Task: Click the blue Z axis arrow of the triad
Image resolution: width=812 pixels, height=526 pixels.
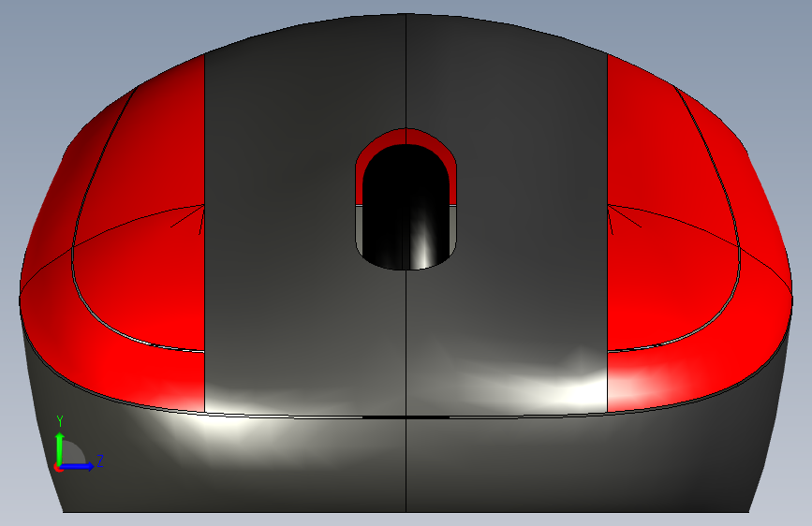Action: click(x=78, y=466)
